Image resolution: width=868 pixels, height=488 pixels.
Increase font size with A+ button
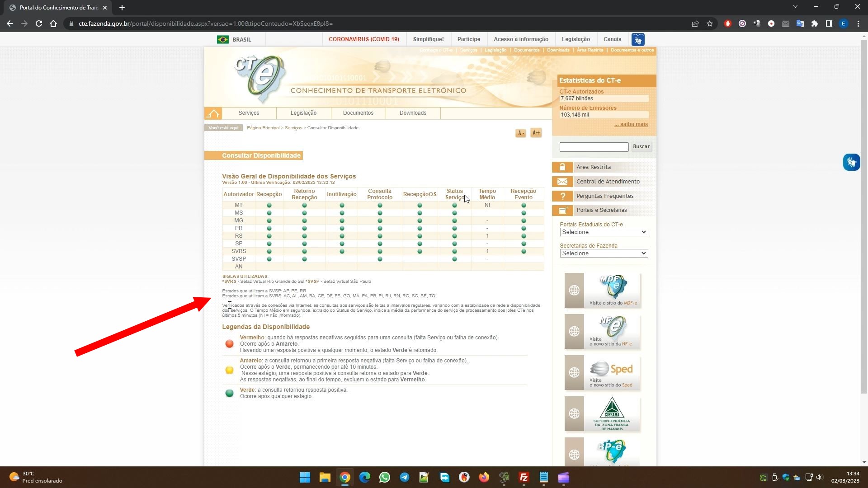[x=536, y=133]
